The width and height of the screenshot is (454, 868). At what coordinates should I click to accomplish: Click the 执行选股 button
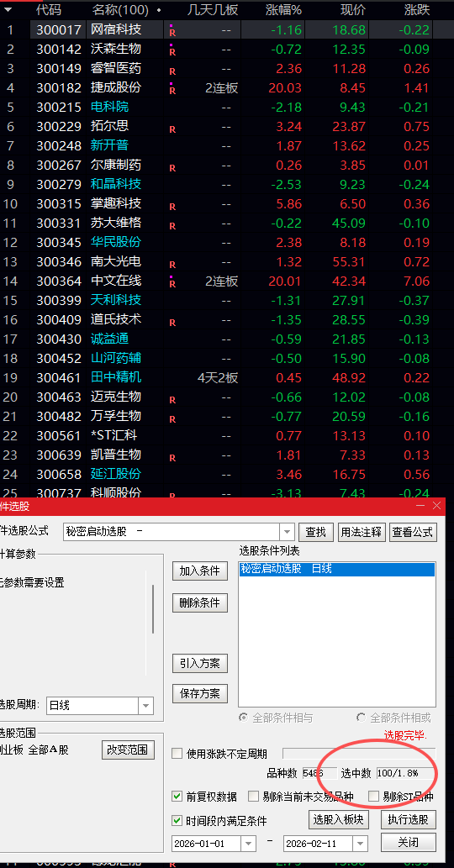[x=409, y=819]
